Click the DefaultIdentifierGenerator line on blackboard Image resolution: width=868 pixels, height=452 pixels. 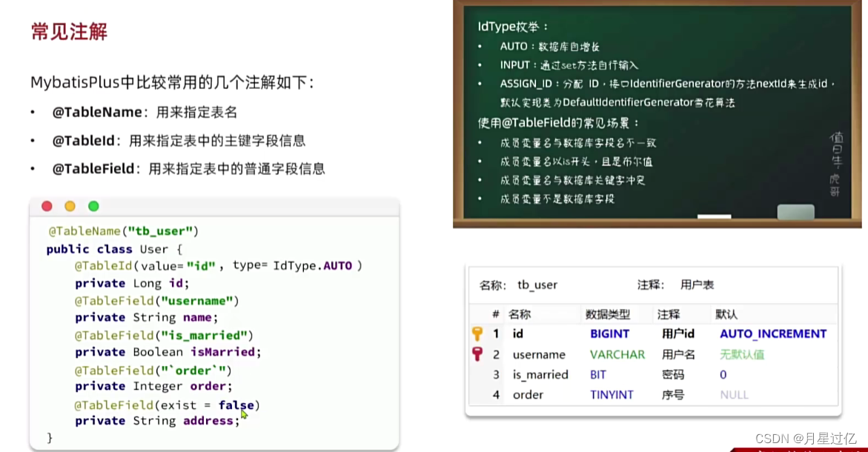click(x=617, y=102)
